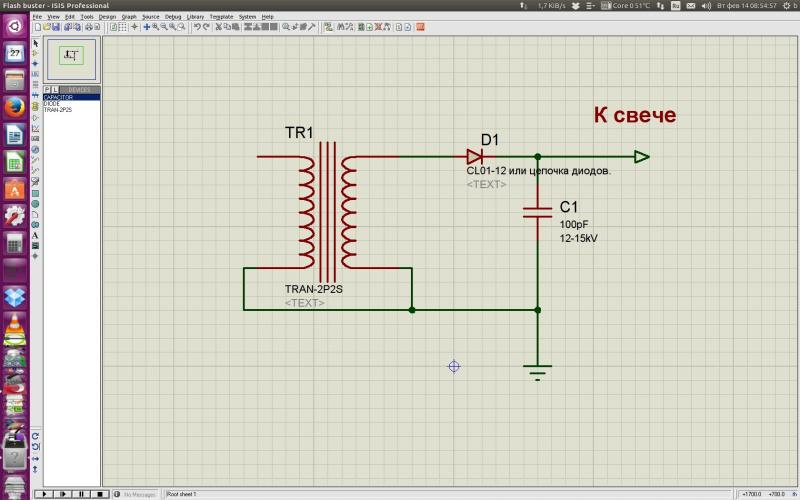This screenshot has width=800, height=500.
Task: Open the Design menu
Action: [106, 17]
